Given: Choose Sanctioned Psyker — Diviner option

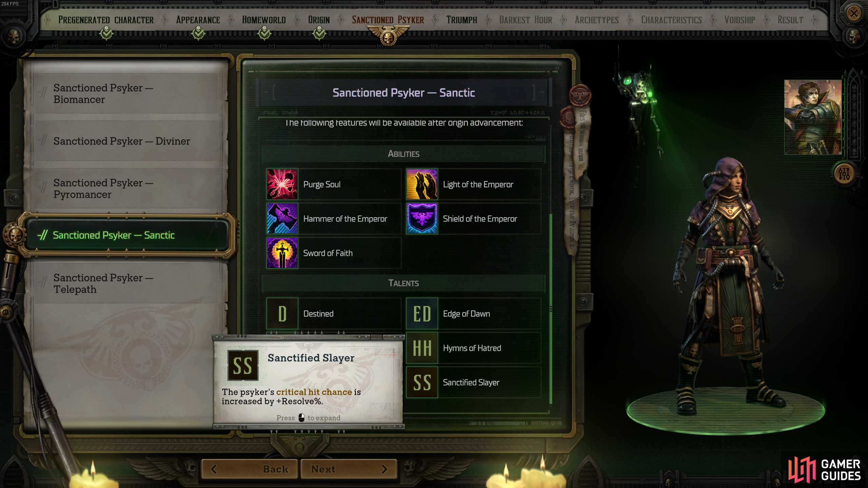Looking at the screenshot, I should point(126,141).
